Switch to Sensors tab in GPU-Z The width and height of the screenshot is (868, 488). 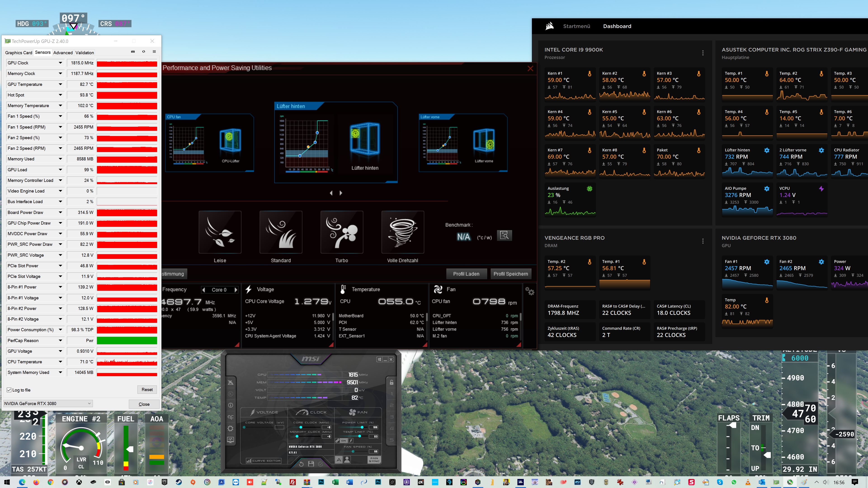pos(43,52)
